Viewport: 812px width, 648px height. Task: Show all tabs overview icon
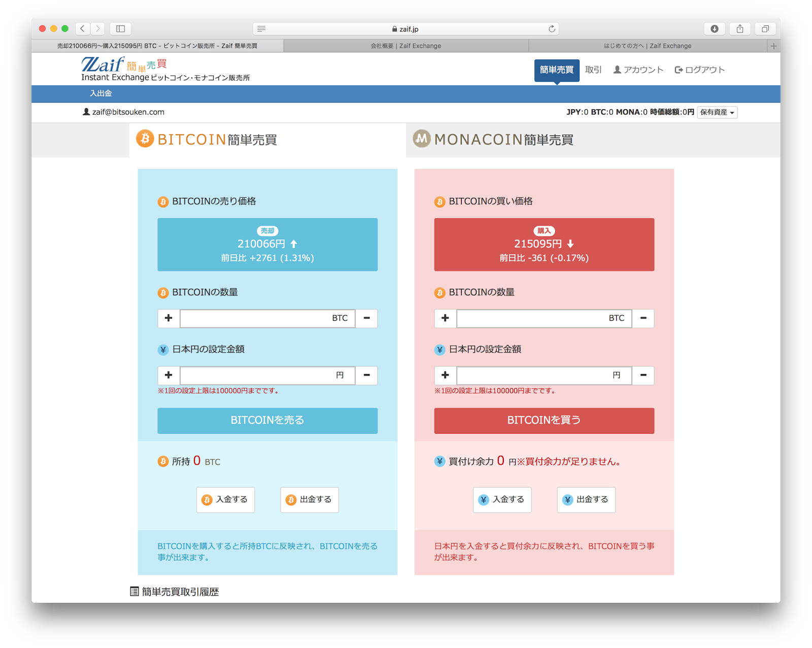tap(765, 28)
